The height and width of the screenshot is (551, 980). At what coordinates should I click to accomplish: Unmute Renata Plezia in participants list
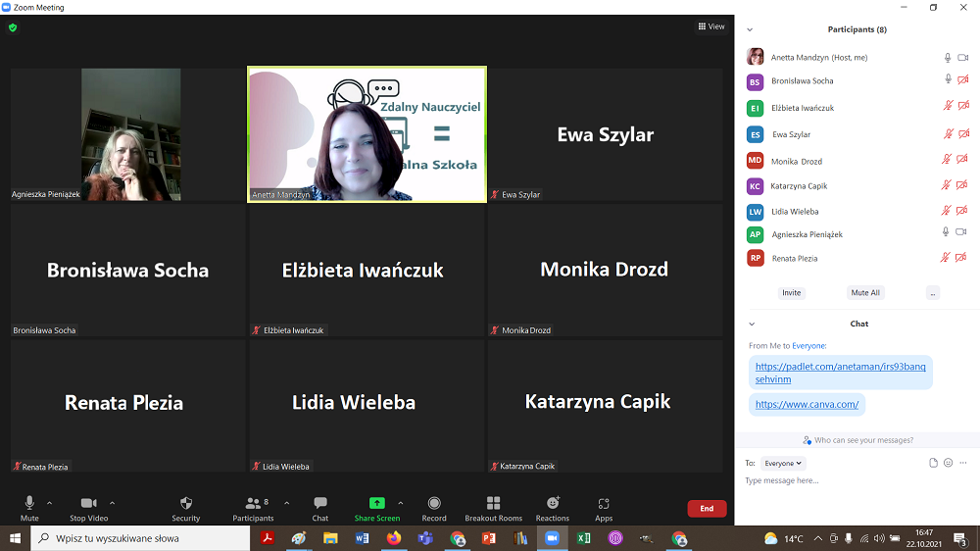point(945,257)
